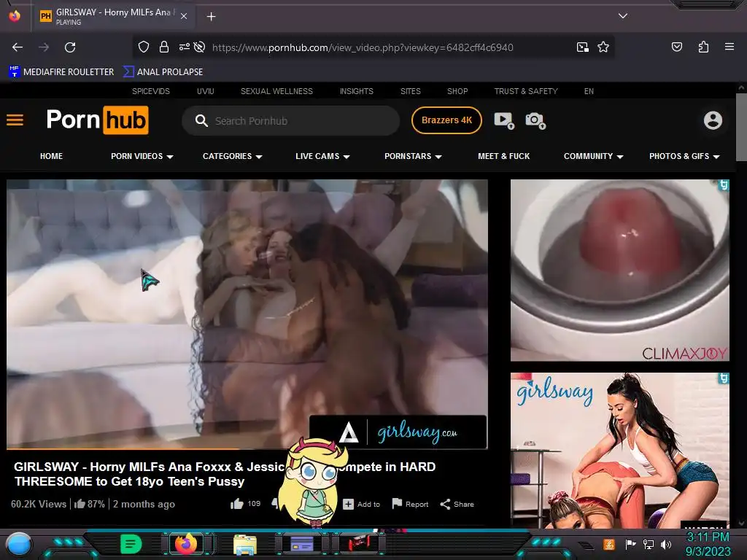This screenshot has height=560, width=747.
Task: Expand the LIVE CAMS dropdown
Action: click(322, 156)
